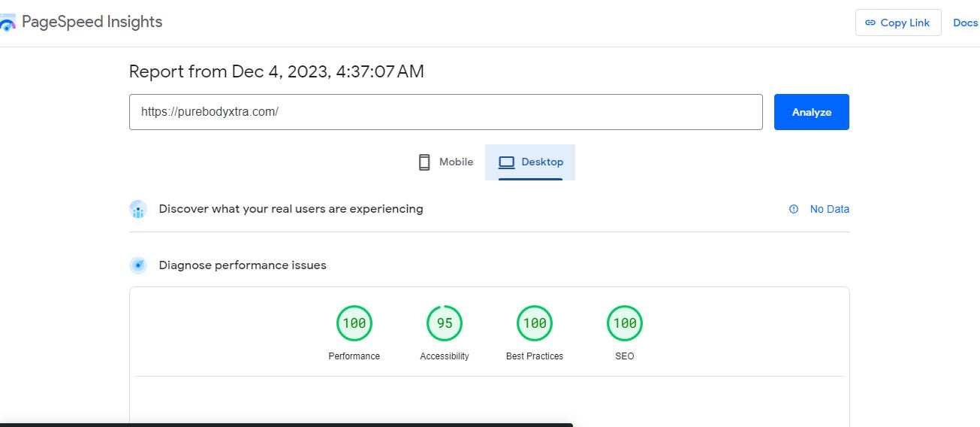
Task: Focus the URL input field with purebodyxtra.com
Action: point(446,112)
